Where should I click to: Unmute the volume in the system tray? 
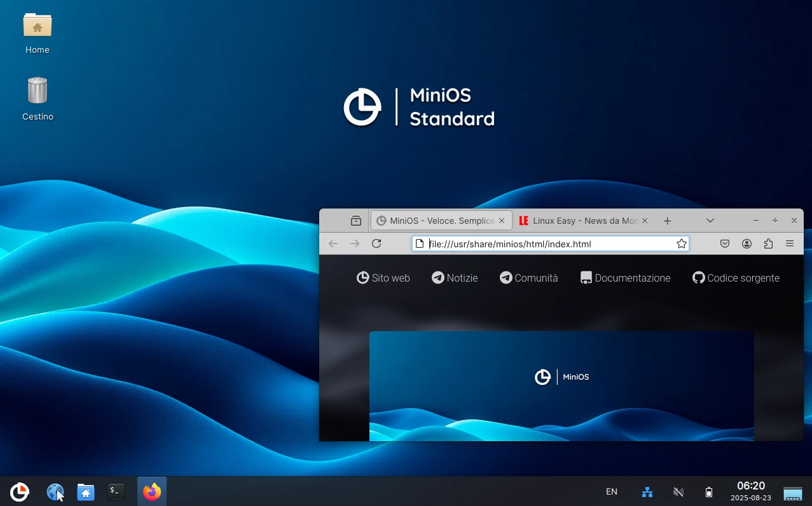tap(678, 491)
